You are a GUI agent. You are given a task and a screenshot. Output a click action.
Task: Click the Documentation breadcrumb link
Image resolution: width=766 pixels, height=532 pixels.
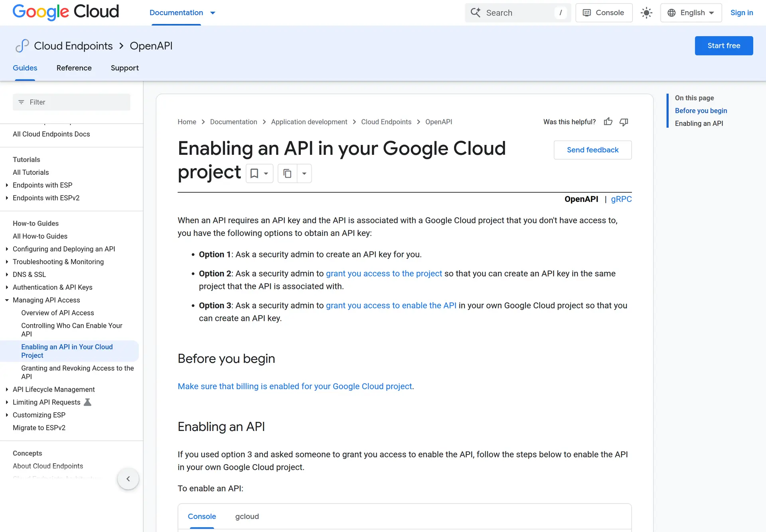[233, 122]
